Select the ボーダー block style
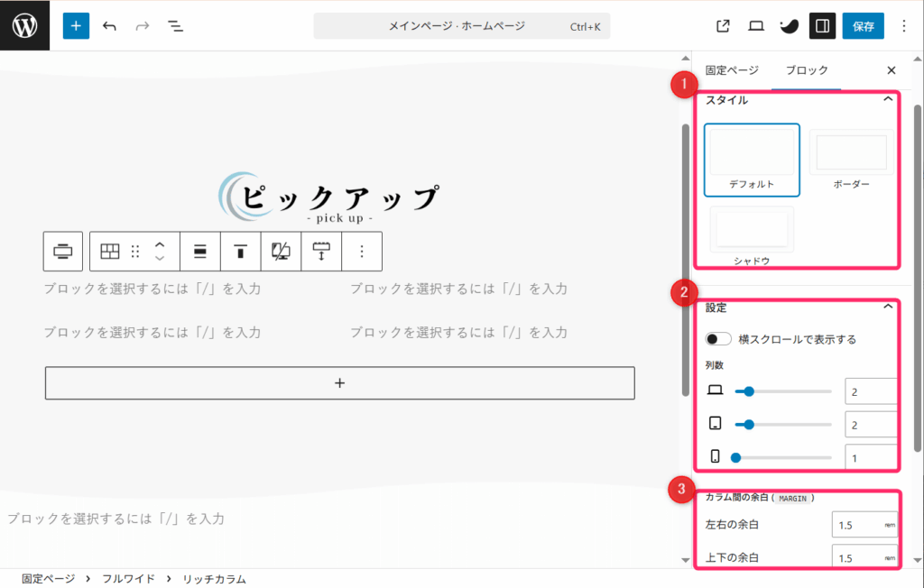This screenshot has height=588, width=924. point(852,160)
